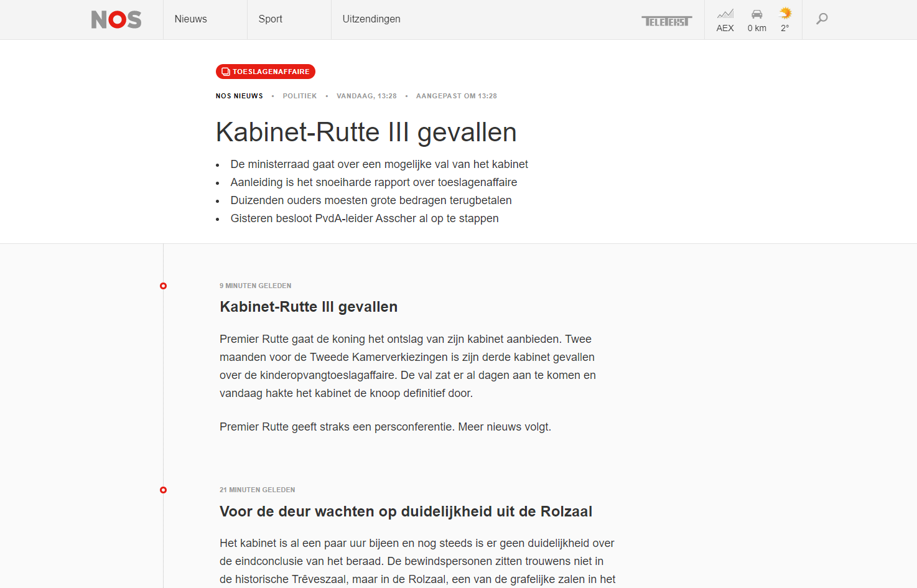917x588 pixels.
Task: Click the main headline Kabinet-Rutte III gevallen
Action: tap(366, 133)
